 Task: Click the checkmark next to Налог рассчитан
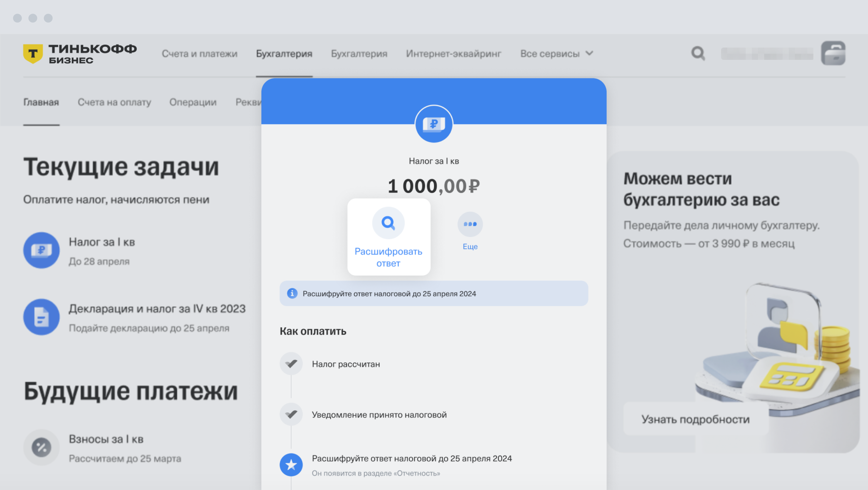291,364
